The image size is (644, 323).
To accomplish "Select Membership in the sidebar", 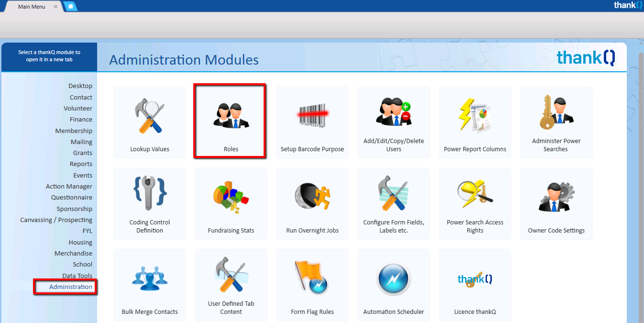I will pos(74,131).
